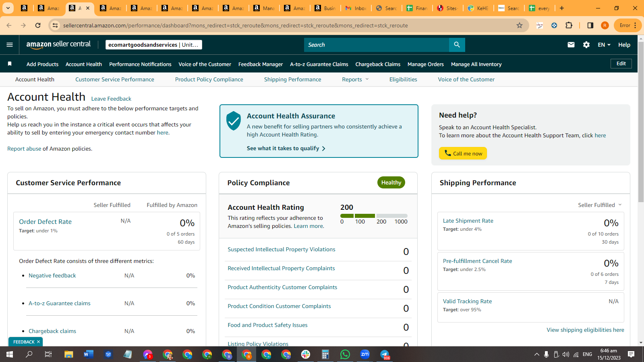This screenshot has width=644, height=362.
Task: Click the Healthy status badge
Action: click(x=391, y=182)
